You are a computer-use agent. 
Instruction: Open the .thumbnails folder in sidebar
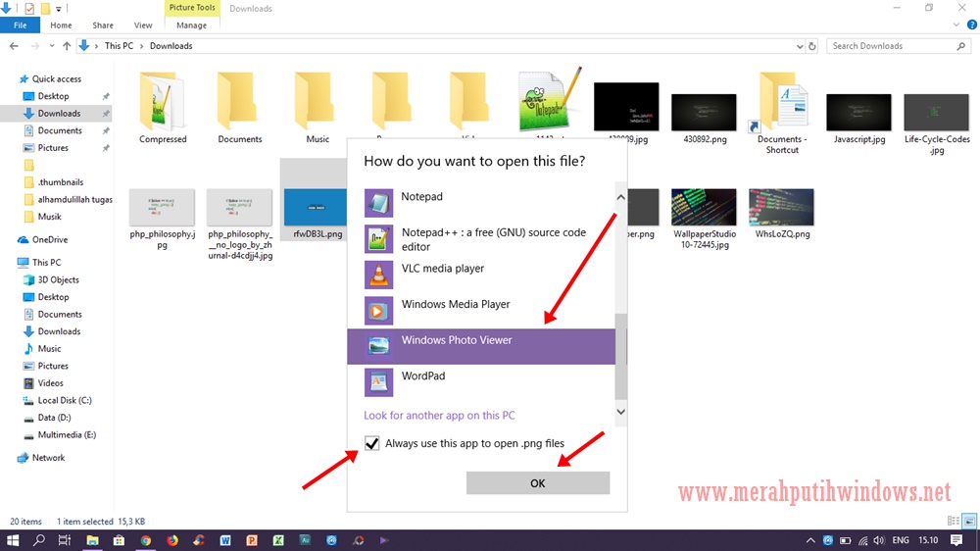pyautogui.click(x=60, y=182)
